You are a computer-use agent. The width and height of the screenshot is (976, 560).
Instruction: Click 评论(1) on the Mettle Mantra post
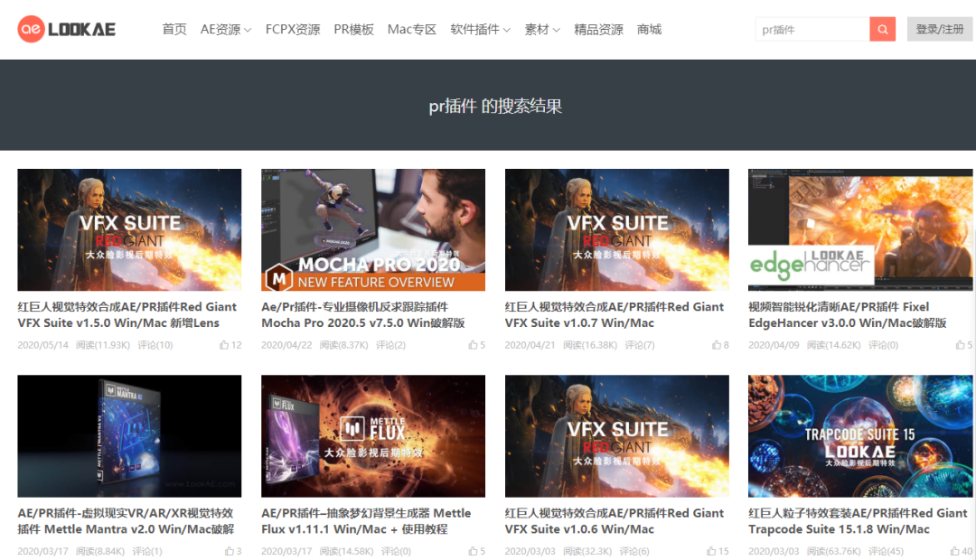tap(147, 551)
